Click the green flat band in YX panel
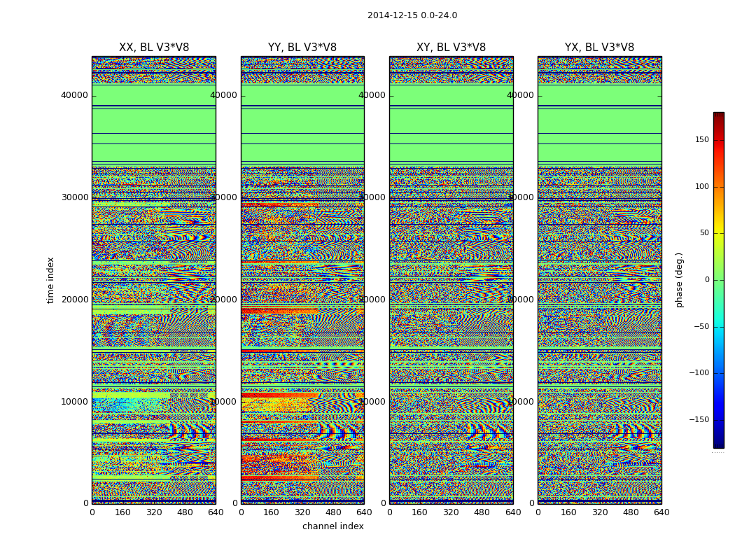735x560 pixels. (x=600, y=124)
